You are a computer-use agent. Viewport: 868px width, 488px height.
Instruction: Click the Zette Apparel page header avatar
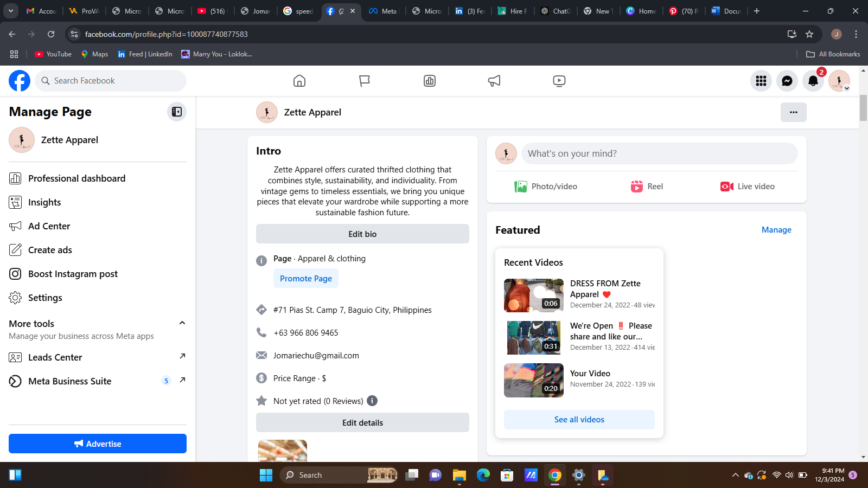(267, 112)
